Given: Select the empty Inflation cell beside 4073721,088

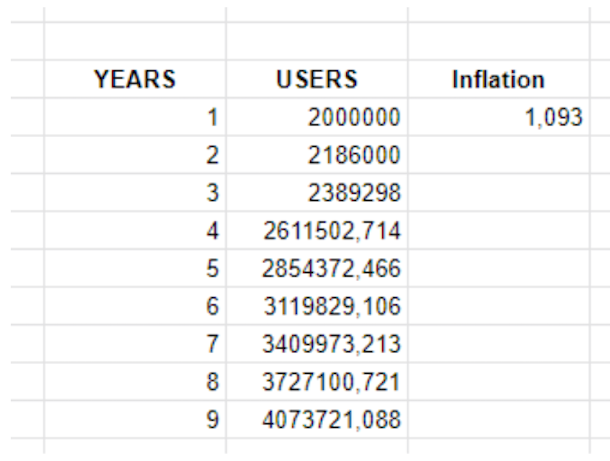Looking at the screenshot, I should coord(499,419).
